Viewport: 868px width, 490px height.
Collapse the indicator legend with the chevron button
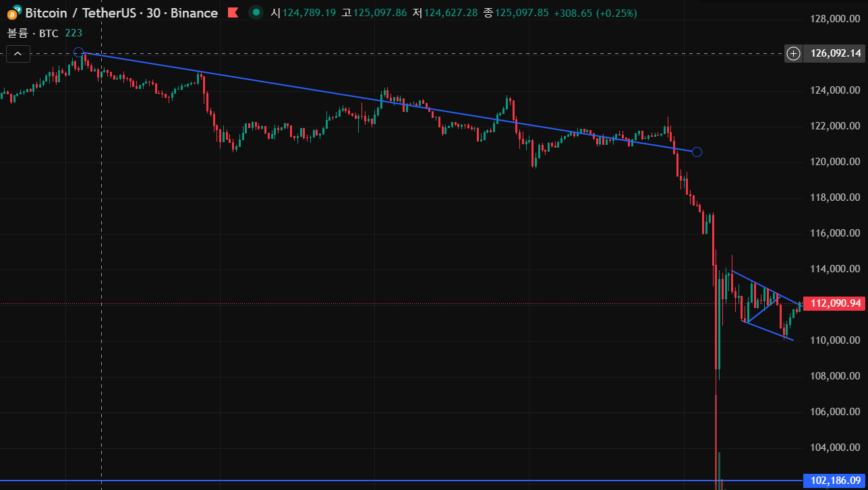click(x=18, y=54)
